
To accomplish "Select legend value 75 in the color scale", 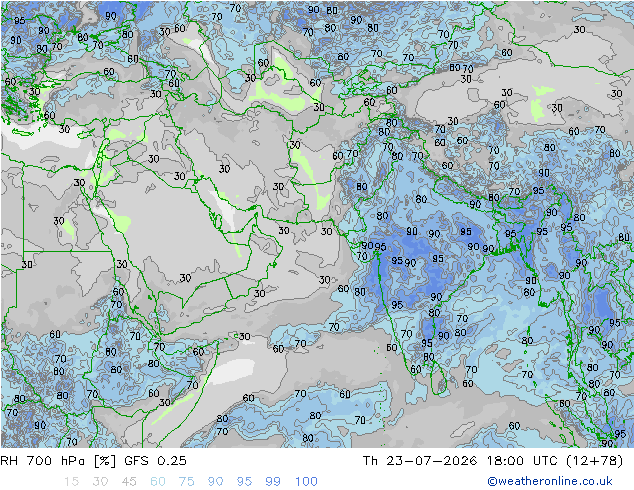I will coord(186,482).
